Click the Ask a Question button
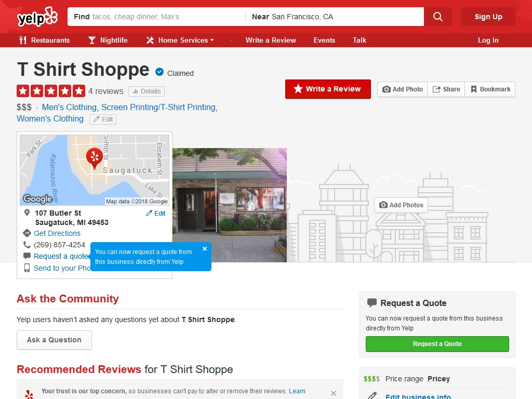The height and width of the screenshot is (399, 532). point(54,340)
